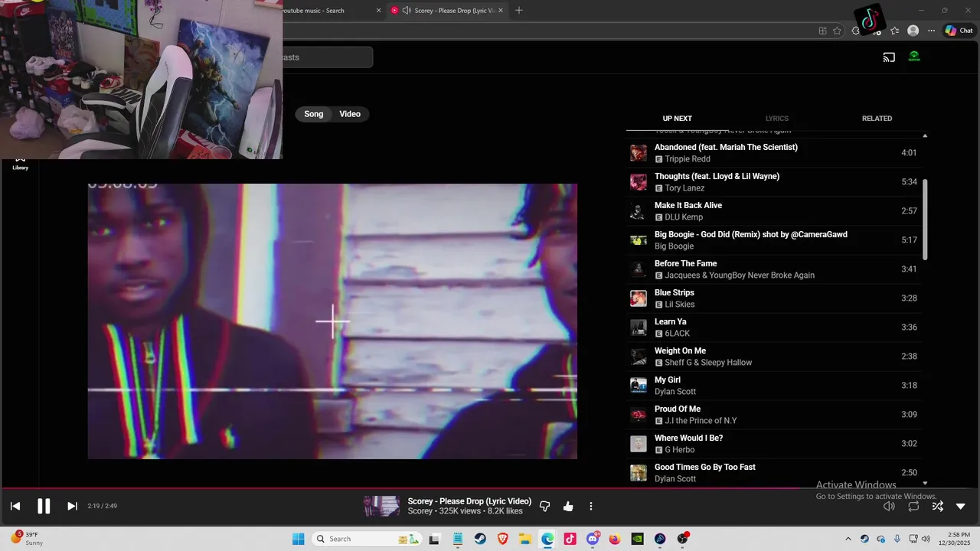Screen dimensions: 980x551
Task: Click the volume speaker icon in player bar
Action: tap(889, 506)
